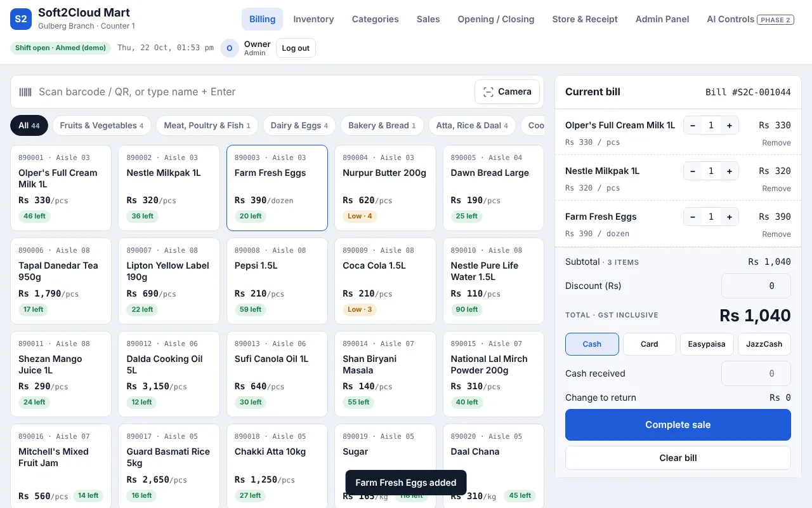Select Cash payment method

pyautogui.click(x=592, y=344)
